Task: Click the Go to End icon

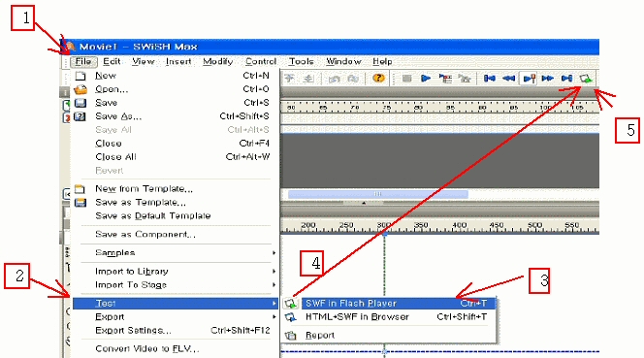Action: (566, 78)
